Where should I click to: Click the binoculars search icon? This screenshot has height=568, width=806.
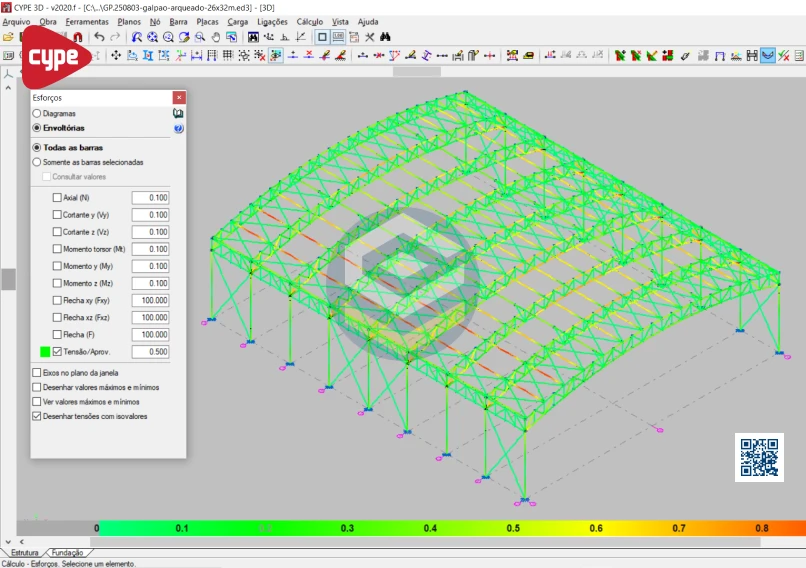385,37
